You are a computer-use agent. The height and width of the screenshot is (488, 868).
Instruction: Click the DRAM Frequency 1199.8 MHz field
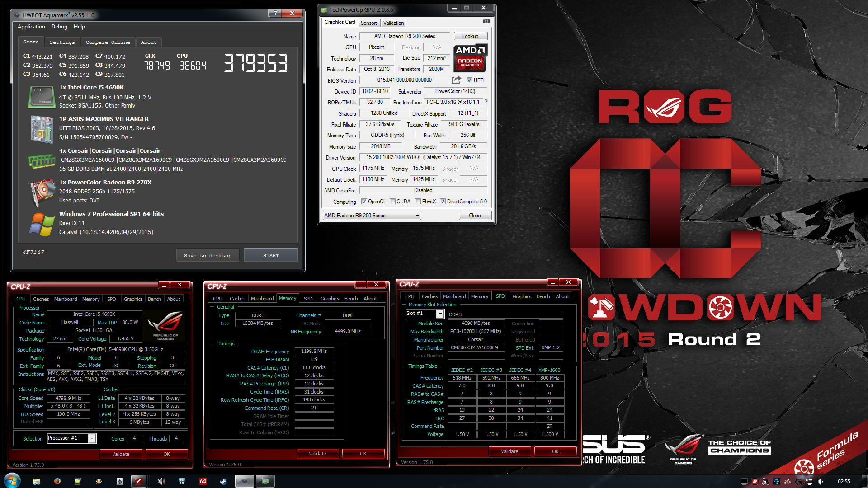pyautogui.click(x=314, y=351)
